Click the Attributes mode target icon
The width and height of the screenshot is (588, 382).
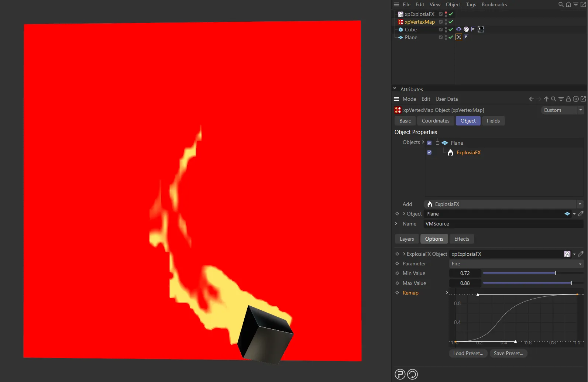click(x=576, y=99)
